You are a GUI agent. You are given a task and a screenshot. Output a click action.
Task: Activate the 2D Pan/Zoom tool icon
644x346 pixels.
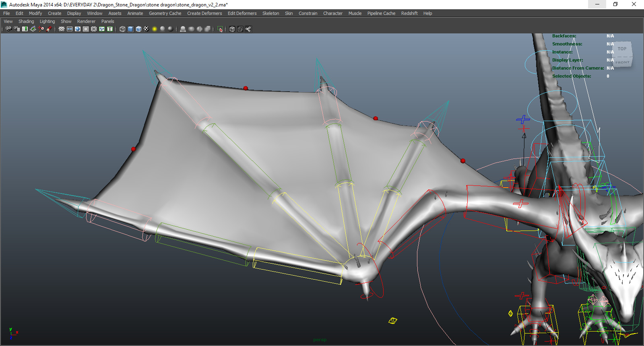41,29
